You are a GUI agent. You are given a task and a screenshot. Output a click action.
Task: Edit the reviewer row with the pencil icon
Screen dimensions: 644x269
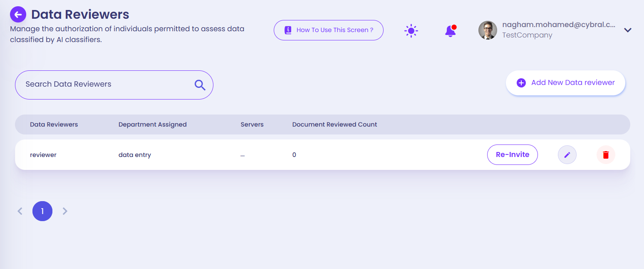[x=567, y=155]
